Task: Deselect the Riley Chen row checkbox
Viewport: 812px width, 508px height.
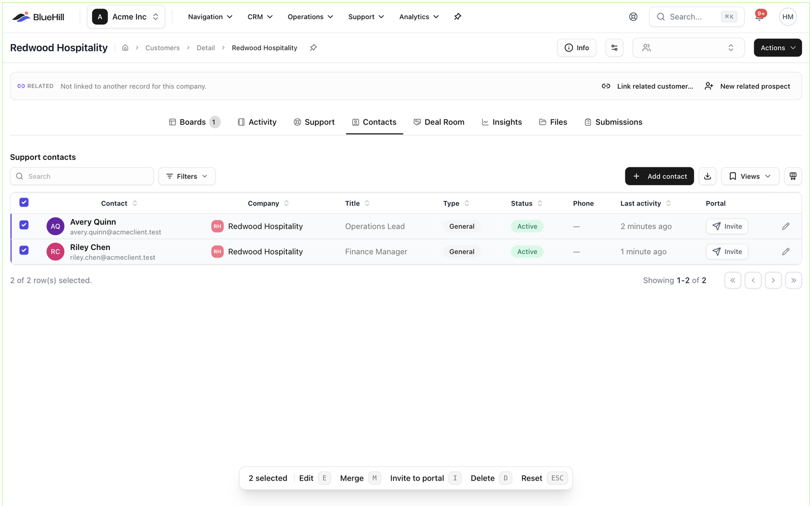Action: tap(24, 250)
